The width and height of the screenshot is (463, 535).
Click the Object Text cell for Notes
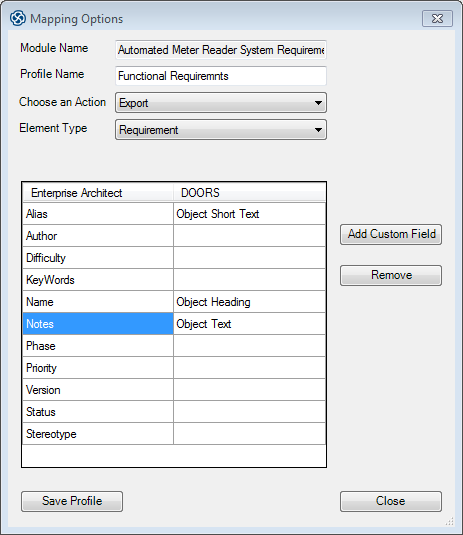click(x=249, y=324)
